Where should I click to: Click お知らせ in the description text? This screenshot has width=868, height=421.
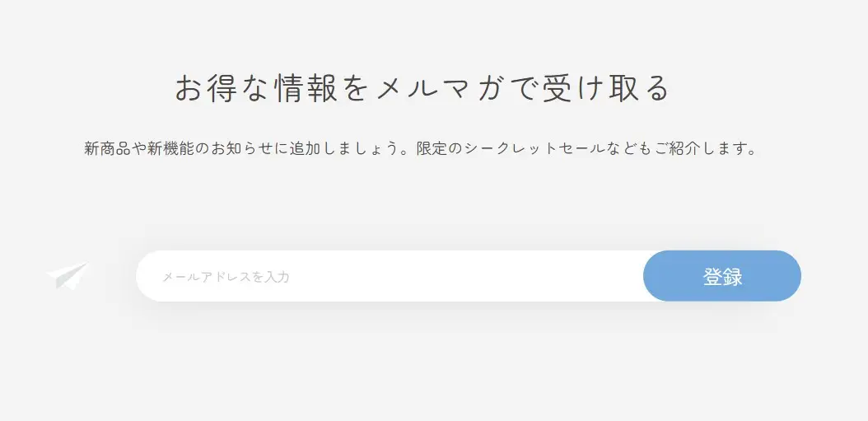point(241,148)
